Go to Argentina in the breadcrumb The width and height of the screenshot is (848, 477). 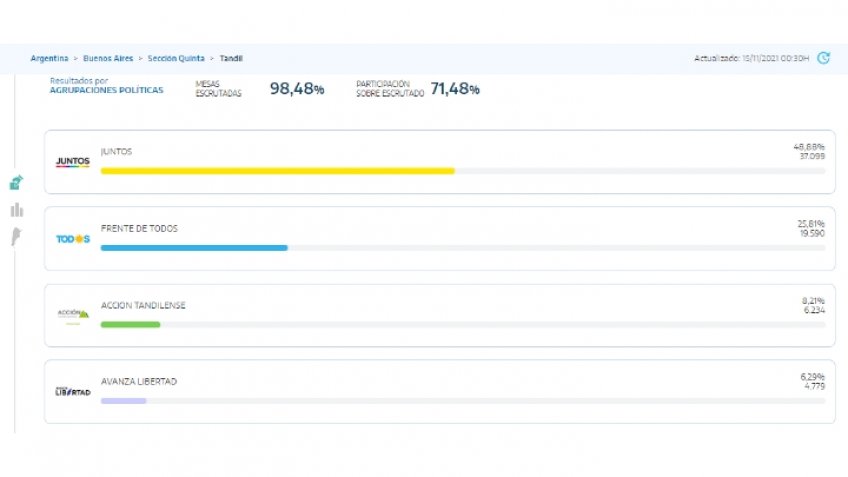[49, 58]
